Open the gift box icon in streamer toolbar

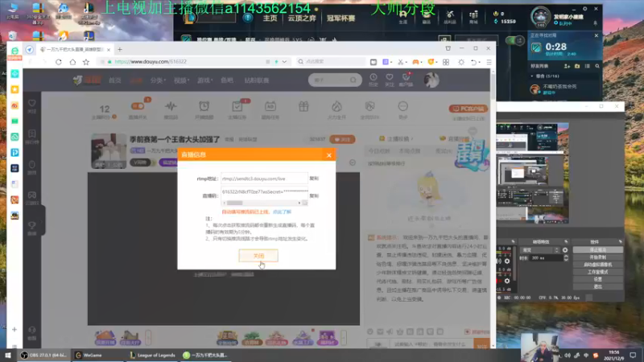click(303, 106)
